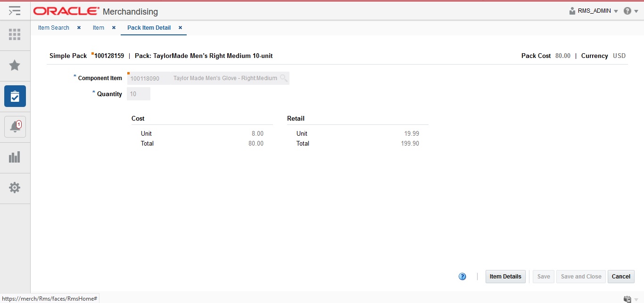Click the Quantity input field

click(x=139, y=94)
